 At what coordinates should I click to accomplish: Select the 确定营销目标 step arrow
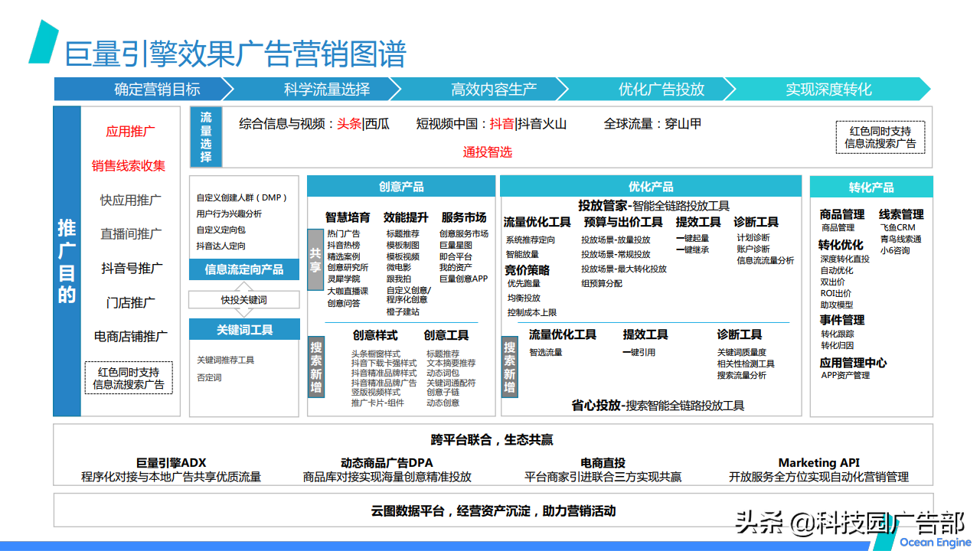coord(143,89)
